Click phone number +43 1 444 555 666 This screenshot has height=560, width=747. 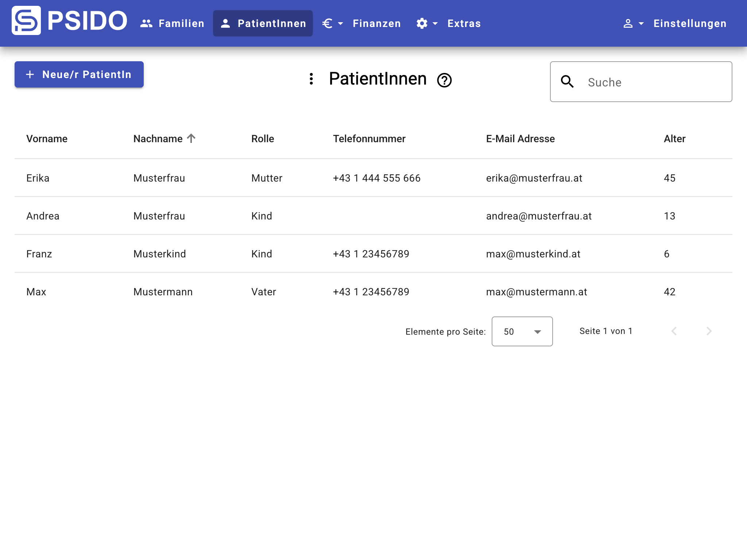(x=377, y=178)
